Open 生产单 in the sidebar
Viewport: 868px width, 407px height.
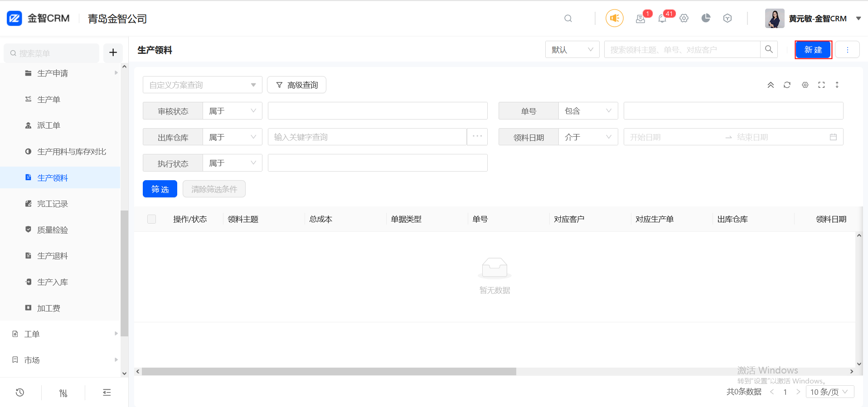point(60,100)
